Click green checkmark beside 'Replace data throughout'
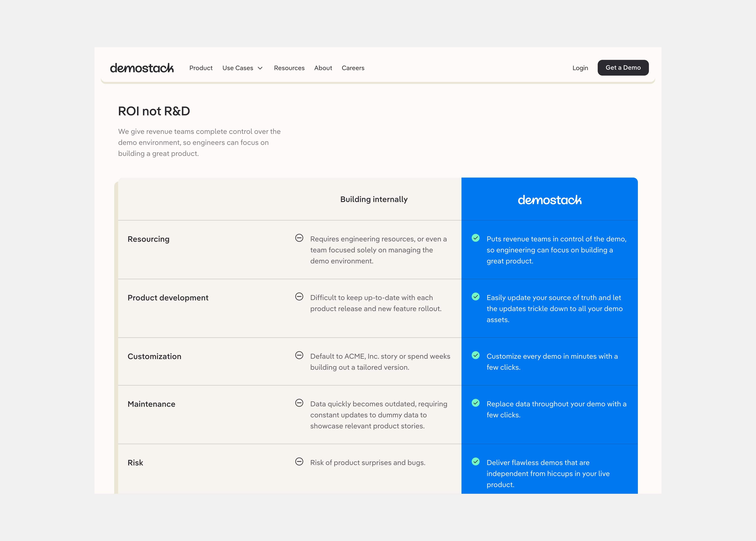Screen dimensions: 756x541 click(476, 403)
